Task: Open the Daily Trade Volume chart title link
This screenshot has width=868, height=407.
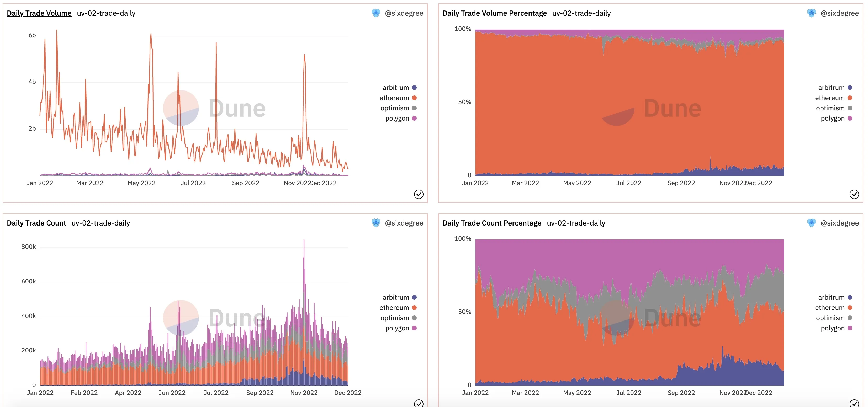Action: [39, 13]
